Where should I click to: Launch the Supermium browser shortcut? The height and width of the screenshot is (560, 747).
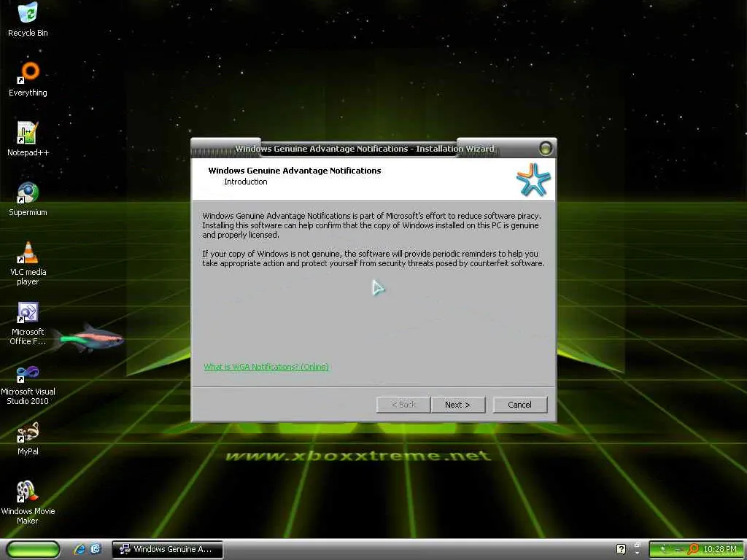[x=28, y=199]
